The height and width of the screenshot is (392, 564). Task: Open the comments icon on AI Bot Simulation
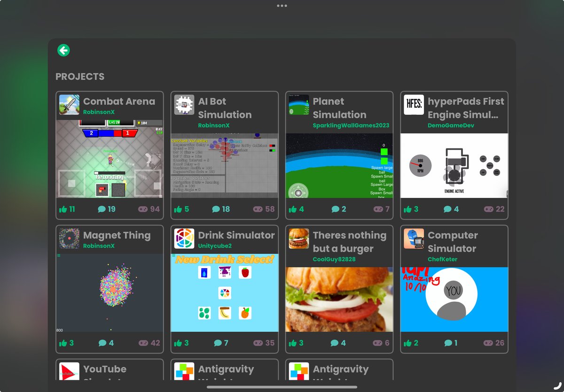(x=216, y=209)
